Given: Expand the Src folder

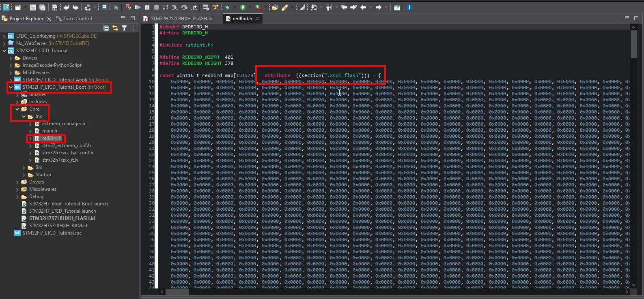Looking at the screenshot, I should (x=24, y=167).
